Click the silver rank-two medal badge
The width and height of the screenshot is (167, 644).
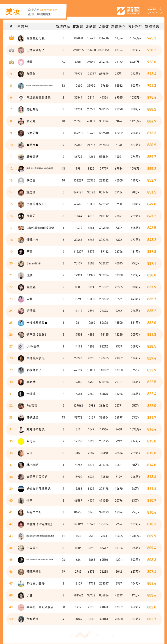pyautogui.click(x=11, y=50)
